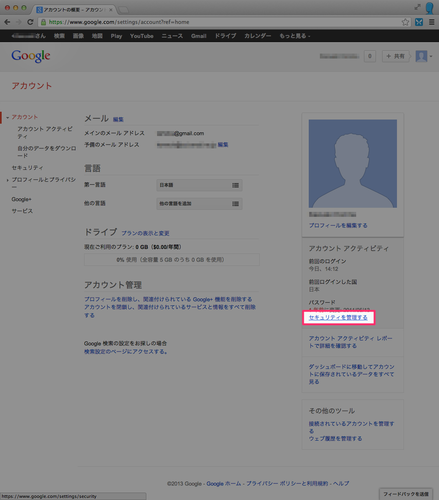The height and width of the screenshot is (500, 439).
Task: Open ドライブ in the top bar
Action: [225, 36]
